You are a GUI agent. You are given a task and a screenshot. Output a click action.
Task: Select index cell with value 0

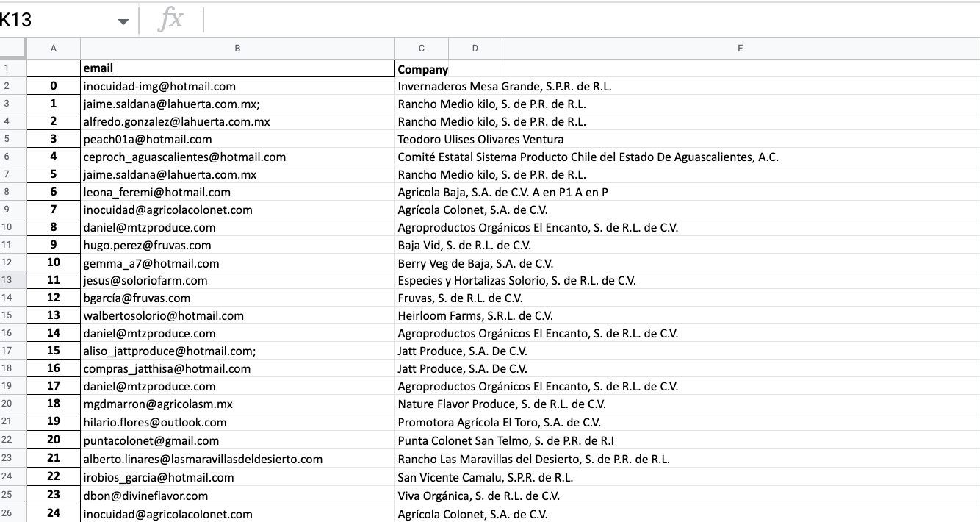point(54,86)
